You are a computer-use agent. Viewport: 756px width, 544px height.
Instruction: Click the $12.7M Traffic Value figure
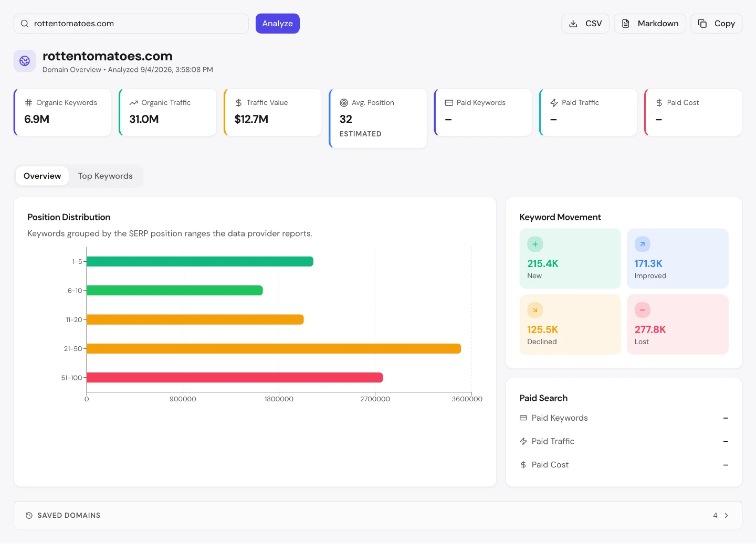(251, 119)
